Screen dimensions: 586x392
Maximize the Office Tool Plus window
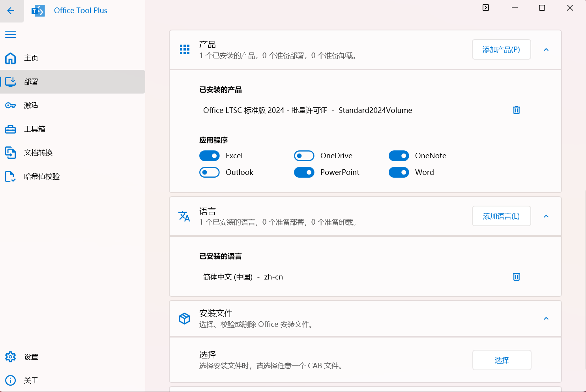pos(542,8)
